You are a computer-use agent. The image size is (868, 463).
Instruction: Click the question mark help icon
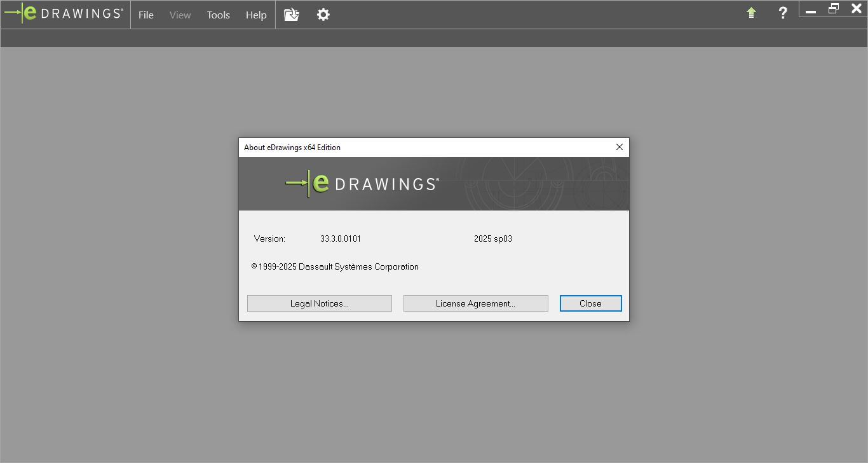(783, 13)
